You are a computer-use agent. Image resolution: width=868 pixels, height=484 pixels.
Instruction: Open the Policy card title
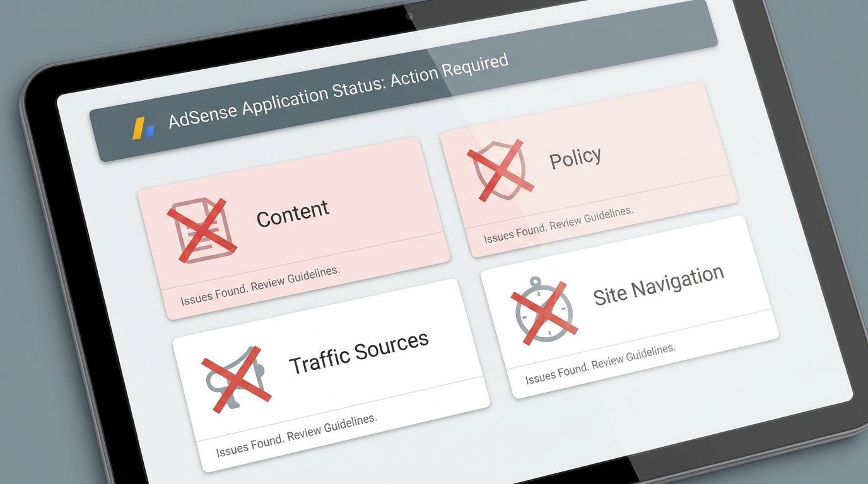[575, 158]
